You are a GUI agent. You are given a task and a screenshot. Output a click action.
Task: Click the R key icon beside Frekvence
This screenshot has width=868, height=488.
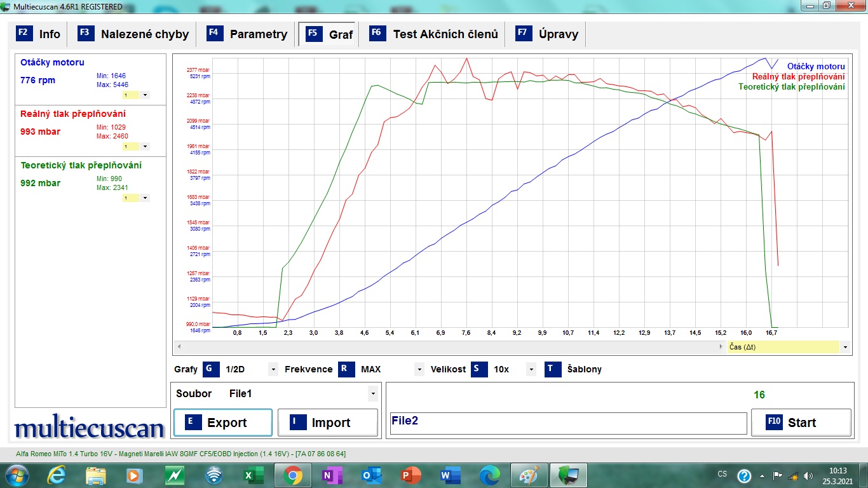[x=346, y=369]
